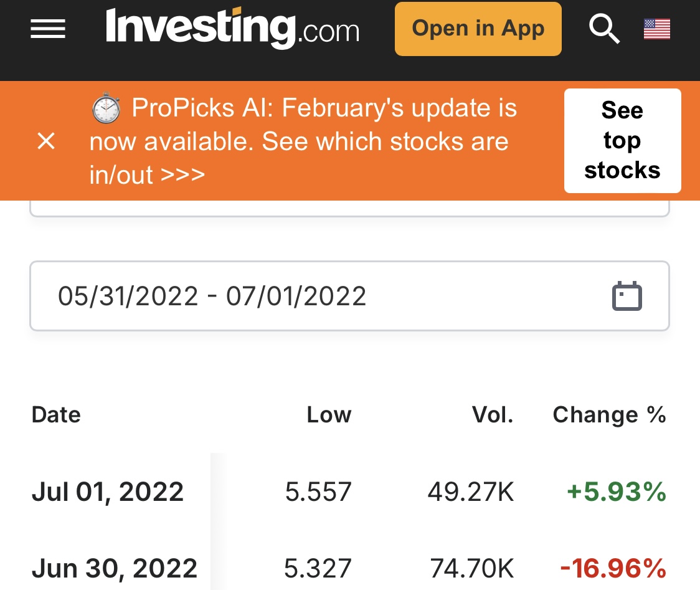Sort by Vol. column header
This screenshot has width=700, height=590.
(493, 415)
